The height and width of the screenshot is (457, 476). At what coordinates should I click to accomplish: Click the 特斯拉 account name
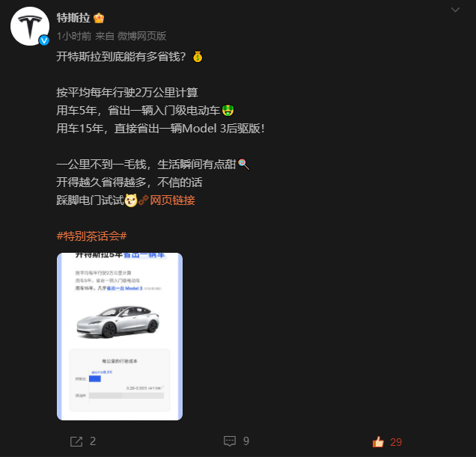[73, 18]
